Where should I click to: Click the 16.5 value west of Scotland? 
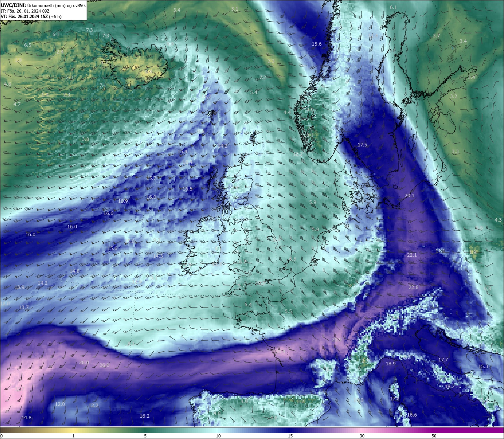pyautogui.click(x=187, y=189)
